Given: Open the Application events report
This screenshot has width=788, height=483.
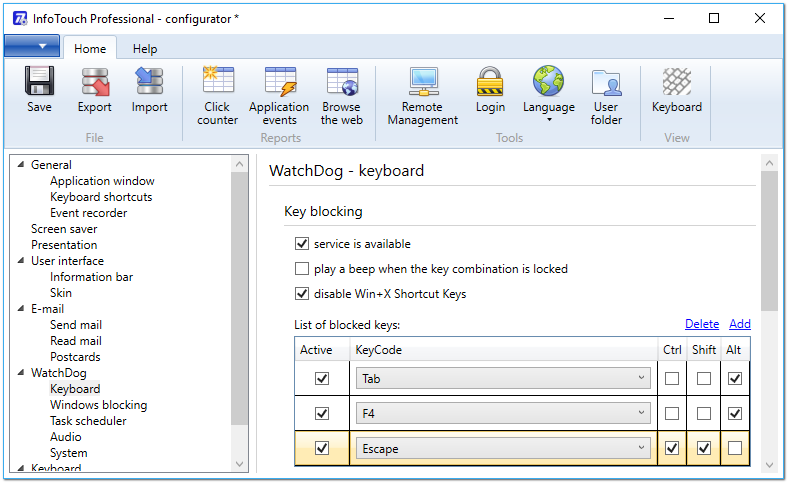Looking at the screenshot, I should click(x=279, y=96).
